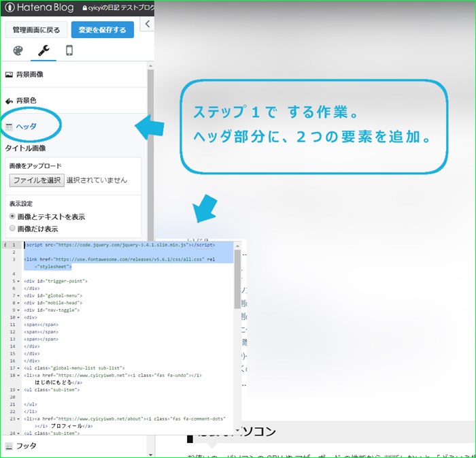The image size is (476, 458).
Task: Select 画像だけ表示 radio option
Action: pos(12,228)
